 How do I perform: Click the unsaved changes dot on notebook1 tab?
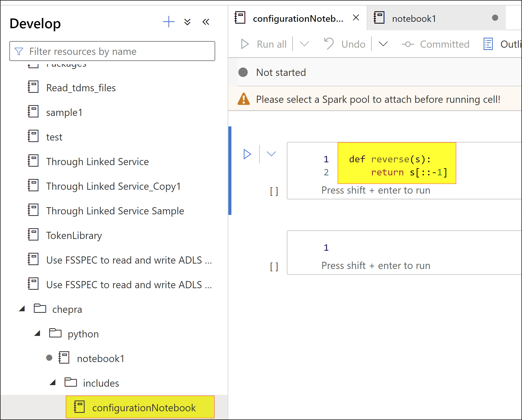(495, 18)
